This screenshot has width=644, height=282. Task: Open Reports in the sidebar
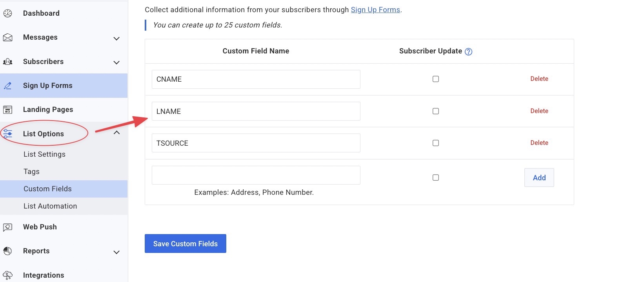pyautogui.click(x=36, y=251)
